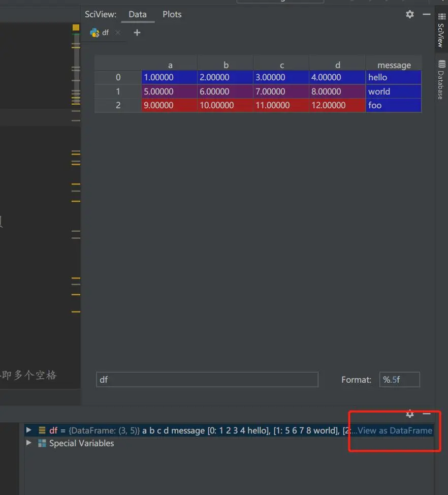Open the debugger panel settings gear
The height and width of the screenshot is (495, 448).
409,414
